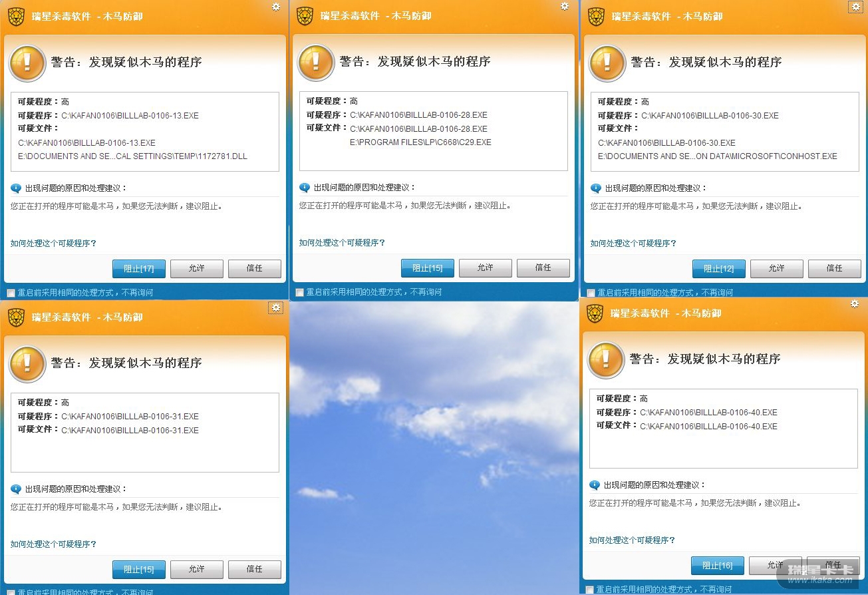Allow BILLLAB-0106-13.EXE with the 允许 button
This screenshot has height=595, width=868.
[x=197, y=269]
